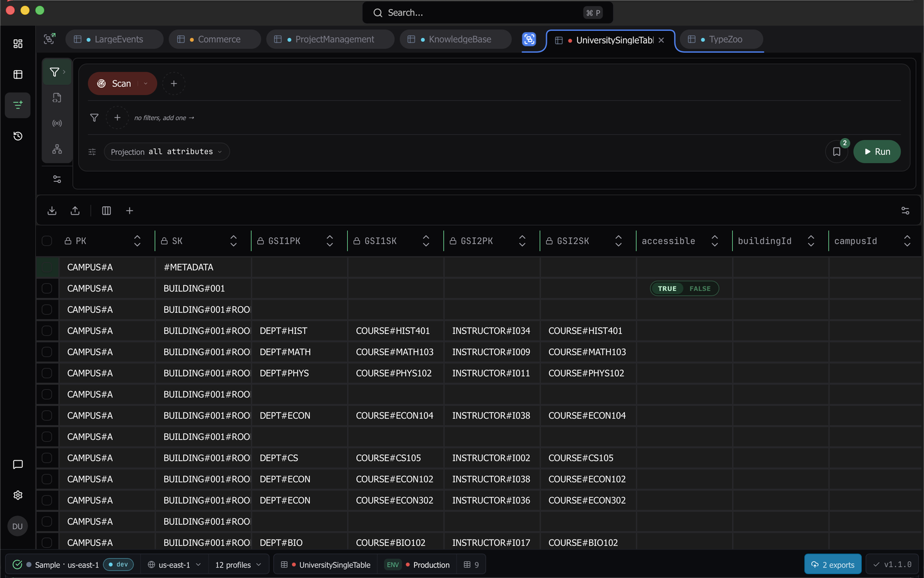Screen dimensions: 924x578
Task: Check the COURSE#MATH103 row checkbox
Action: [47, 352]
